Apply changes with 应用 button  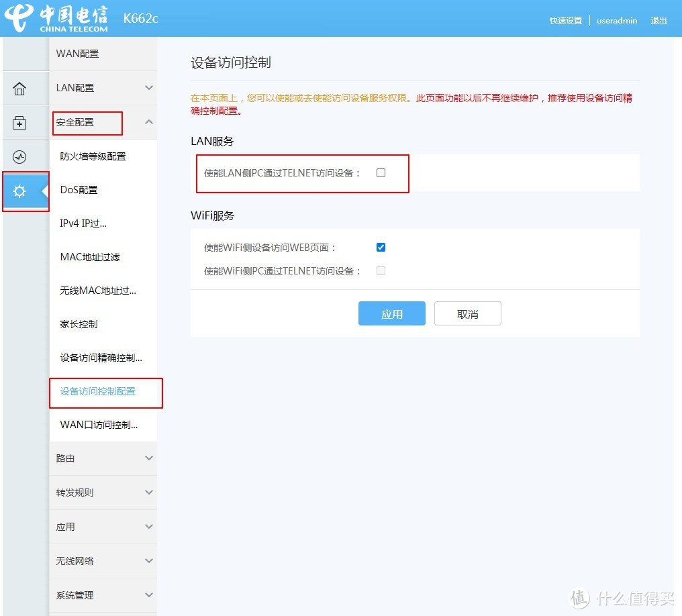(x=391, y=313)
